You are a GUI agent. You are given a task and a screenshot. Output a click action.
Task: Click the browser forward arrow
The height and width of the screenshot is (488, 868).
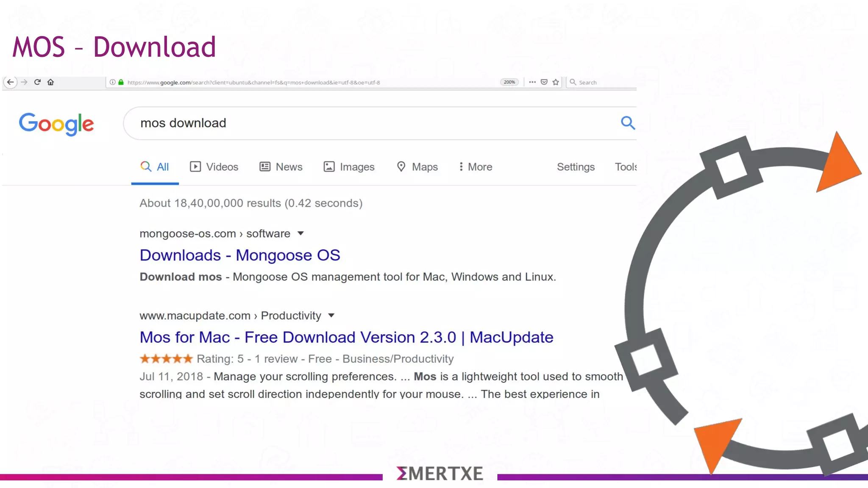click(24, 82)
